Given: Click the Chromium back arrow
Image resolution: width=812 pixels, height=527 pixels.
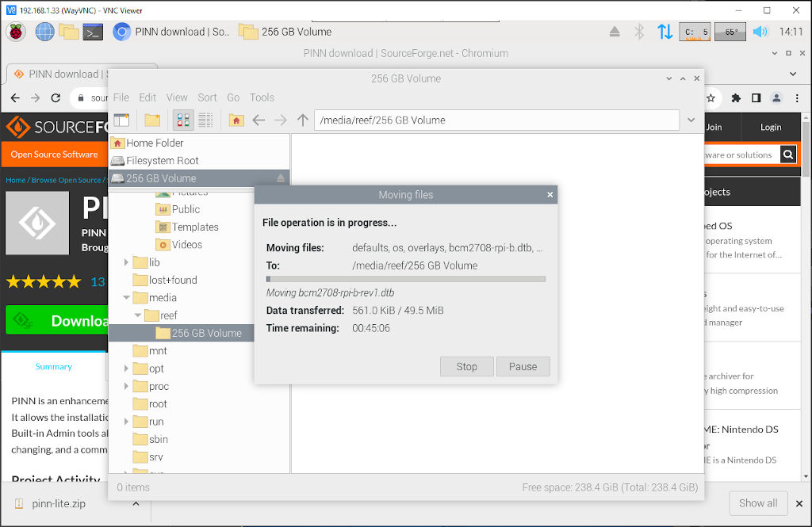Looking at the screenshot, I should 15,97.
